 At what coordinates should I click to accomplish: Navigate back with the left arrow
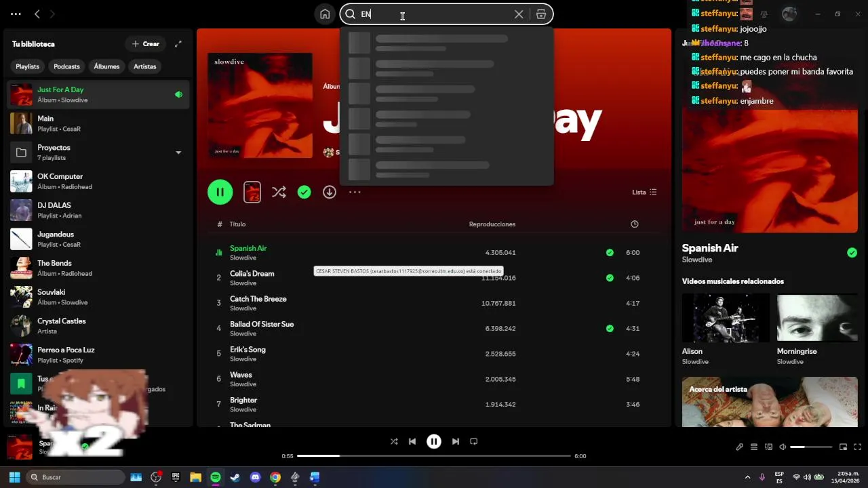[37, 14]
